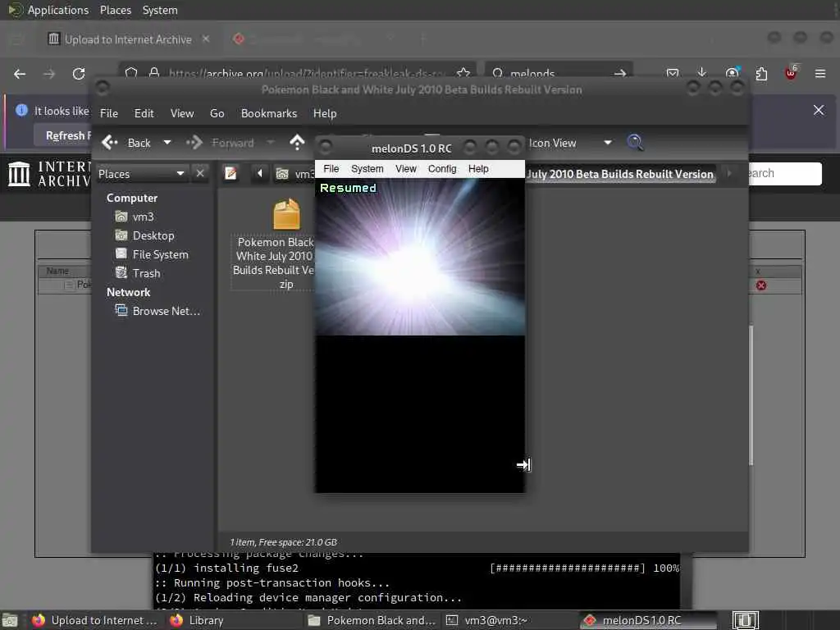This screenshot has width=840, height=630.
Task: Toggle the location edit pencil icon
Action: point(231,174)
